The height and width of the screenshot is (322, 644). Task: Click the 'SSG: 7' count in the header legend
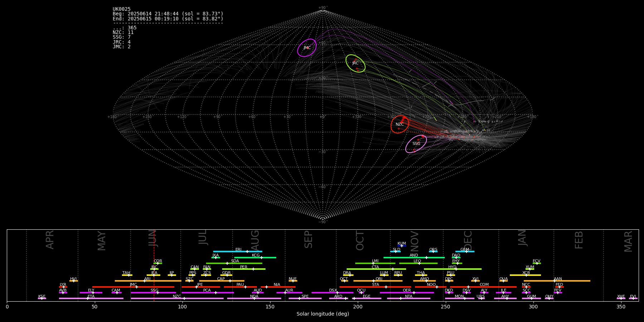pos(122,37)
